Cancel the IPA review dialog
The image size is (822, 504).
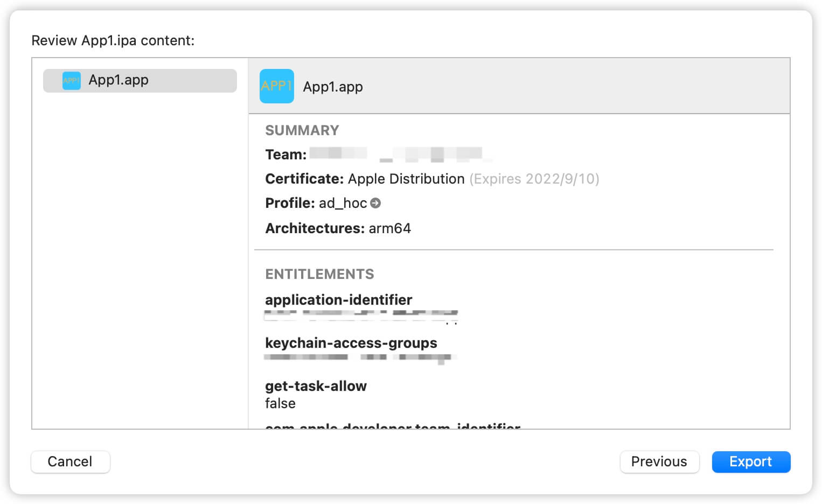pyautogui.click(x=70, y=462)
